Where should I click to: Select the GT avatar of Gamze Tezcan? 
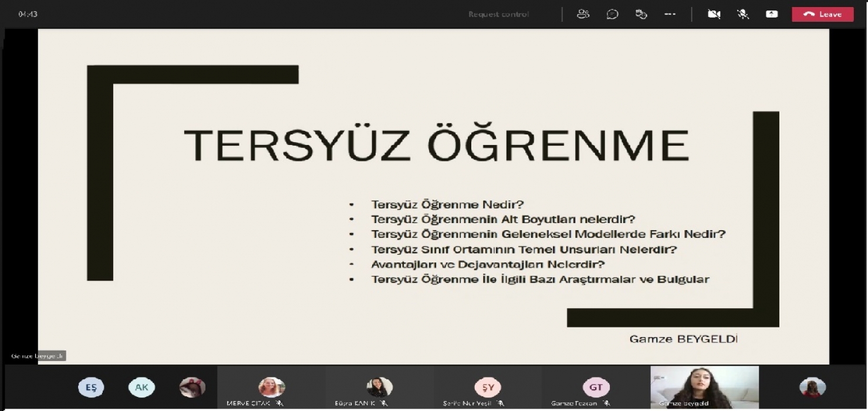tap(596, 388)
